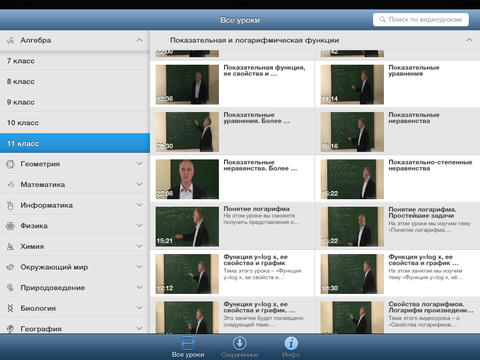Click the Физика subject label
The width and height of the screenshot is (480, 360).
click(34, 226)
